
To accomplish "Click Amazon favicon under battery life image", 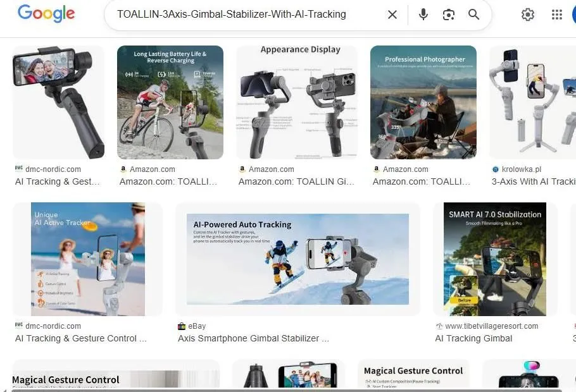I will (123, 169).
